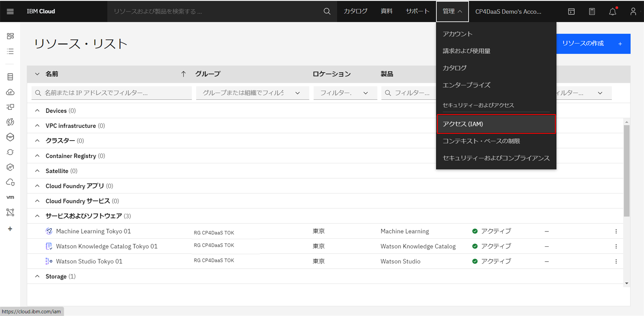This screenshot has width=644, height=316.
Task: Open Machine Learning Tokyo 01 resource
Action: tap(93, 231)
